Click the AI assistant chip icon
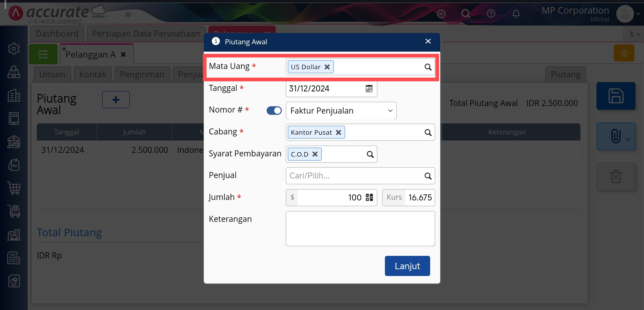 [x=441, y=14]
